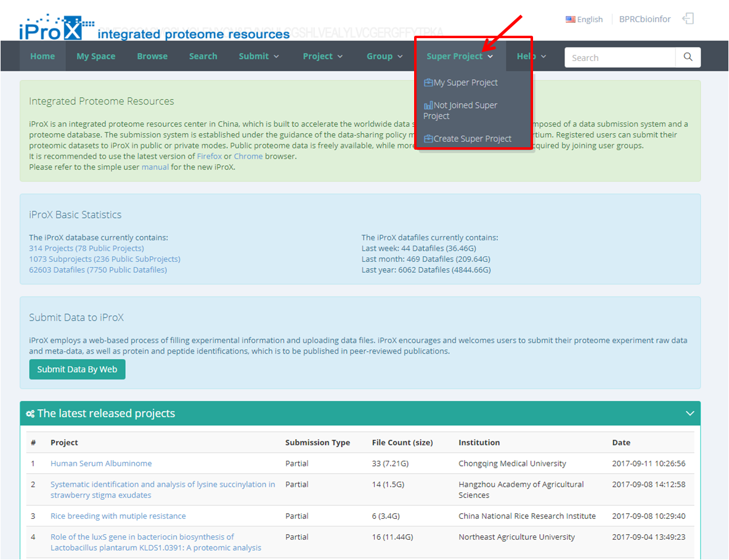Open luxS gene bacteriocin biosynthesis project

[x=156, y=542]
